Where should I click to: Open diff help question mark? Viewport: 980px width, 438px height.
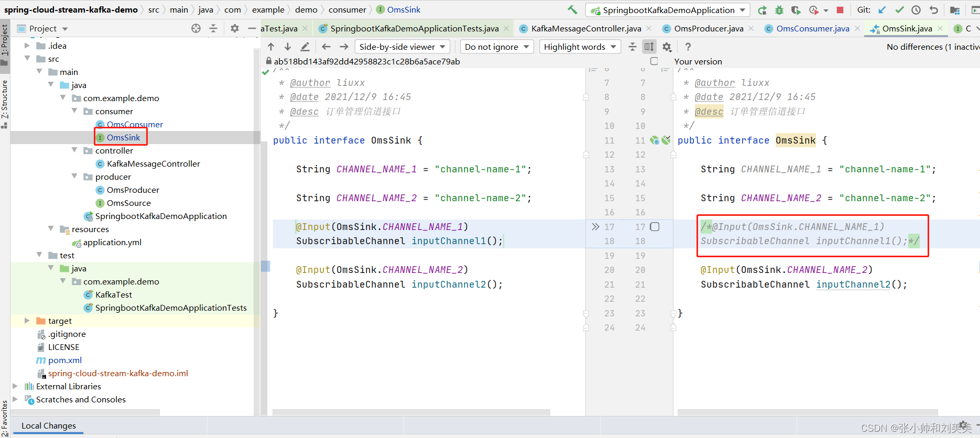click(x=688, y=47)
